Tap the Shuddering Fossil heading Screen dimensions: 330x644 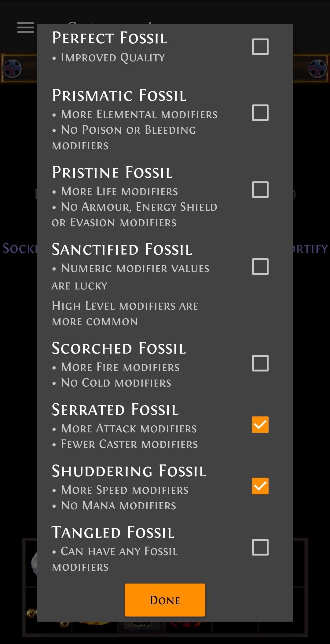[x=129, y=471]
